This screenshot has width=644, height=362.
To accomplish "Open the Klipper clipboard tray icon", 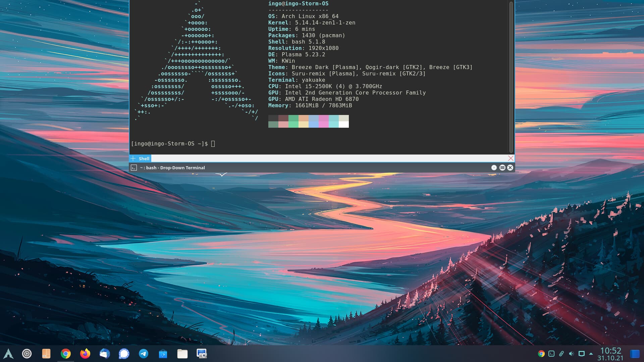I will 561,353.
